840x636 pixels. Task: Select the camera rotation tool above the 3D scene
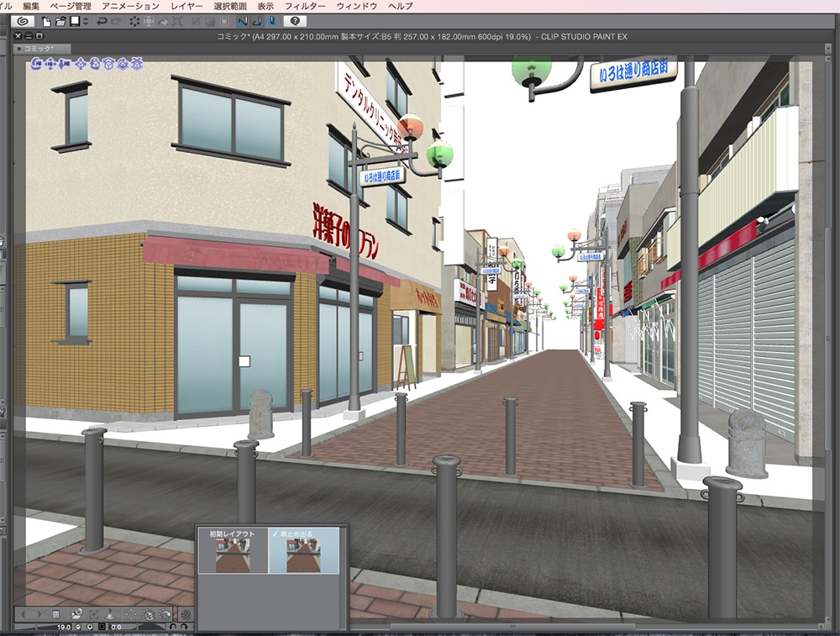(x=36, y=62)
